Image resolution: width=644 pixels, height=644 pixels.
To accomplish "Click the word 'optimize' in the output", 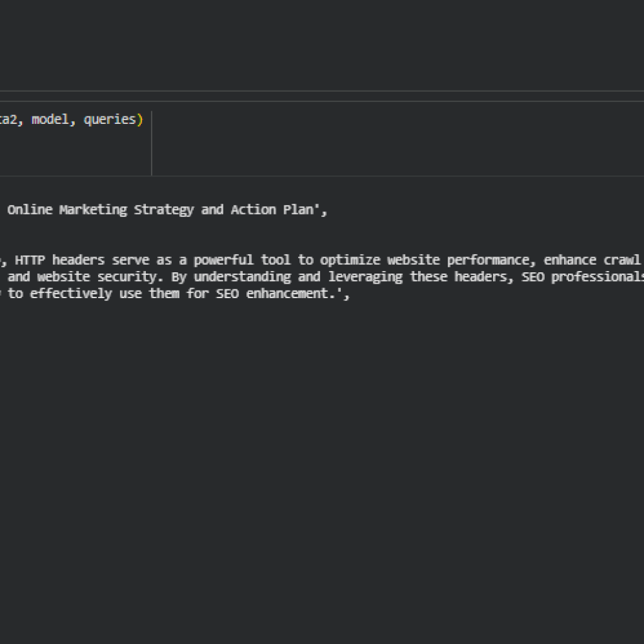I will pos(350,260).
